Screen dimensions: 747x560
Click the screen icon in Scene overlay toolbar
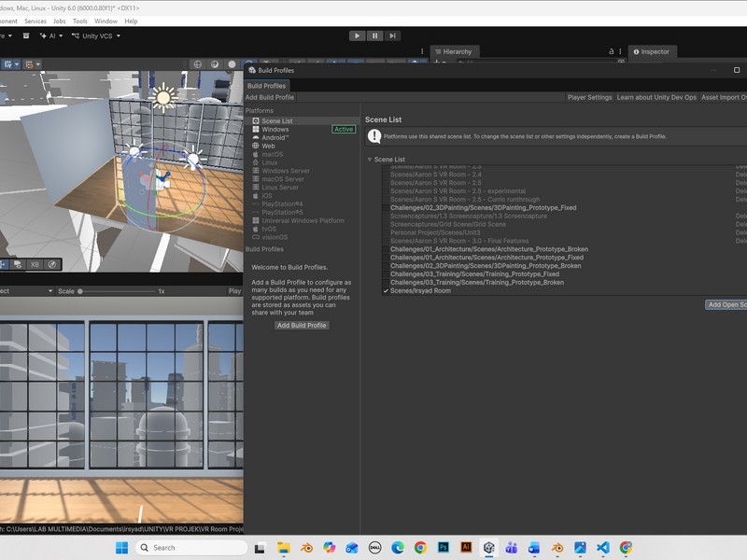click(18, 264)
